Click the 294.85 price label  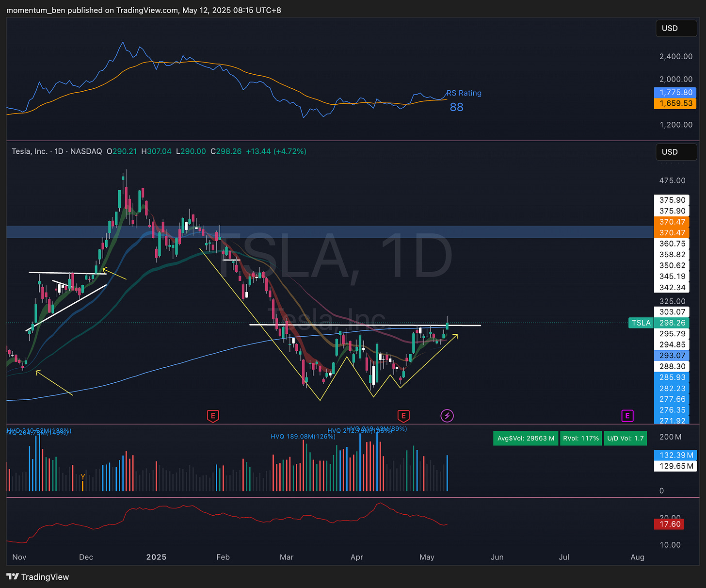672,344
